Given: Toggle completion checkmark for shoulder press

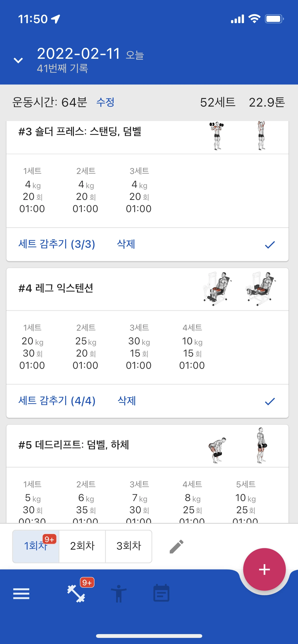Looking at the screenshot, I should click(x=270, y=245).
